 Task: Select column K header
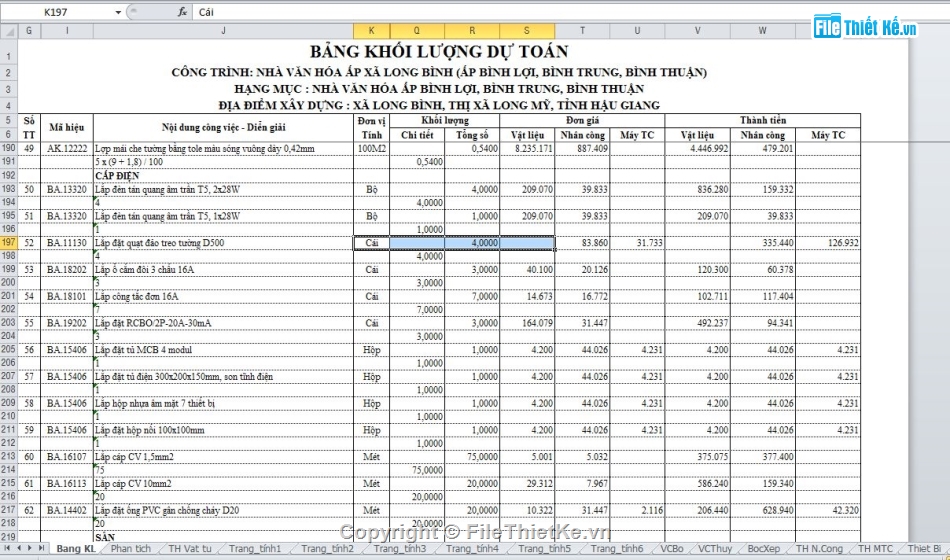371,31
